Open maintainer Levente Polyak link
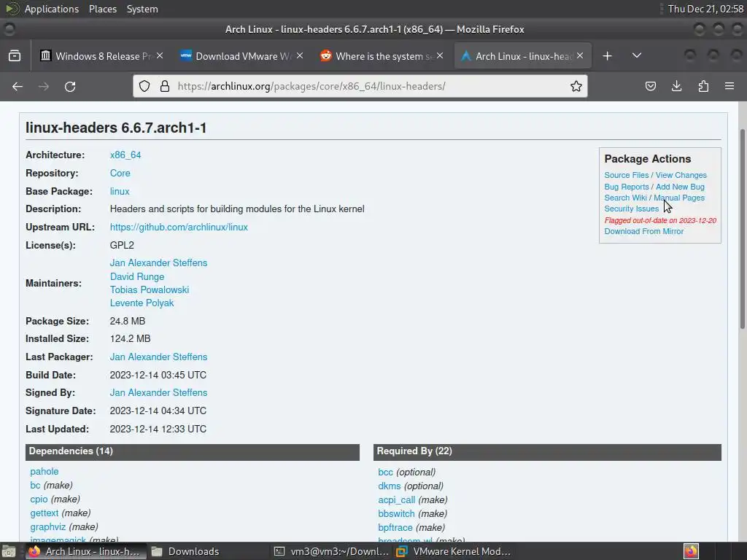 point(142,303)
